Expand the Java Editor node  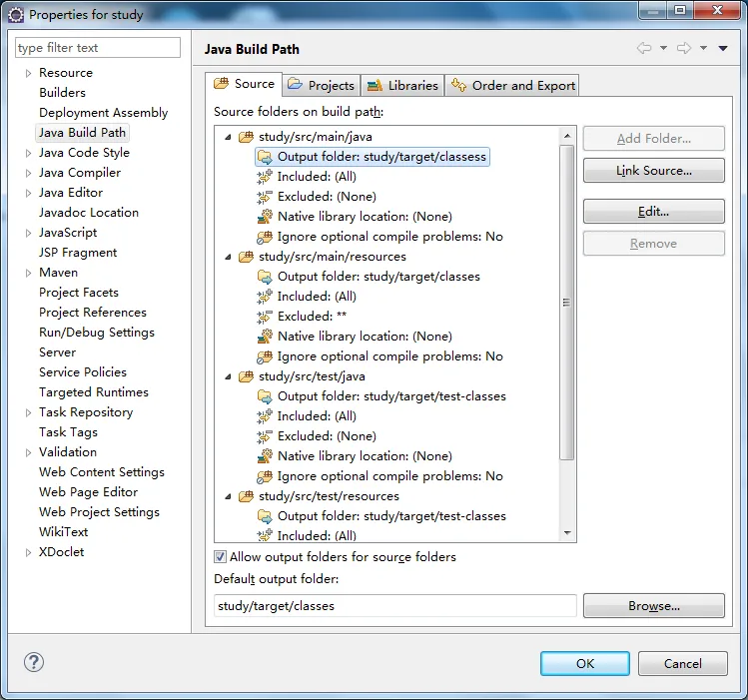(x=28, y=193)
